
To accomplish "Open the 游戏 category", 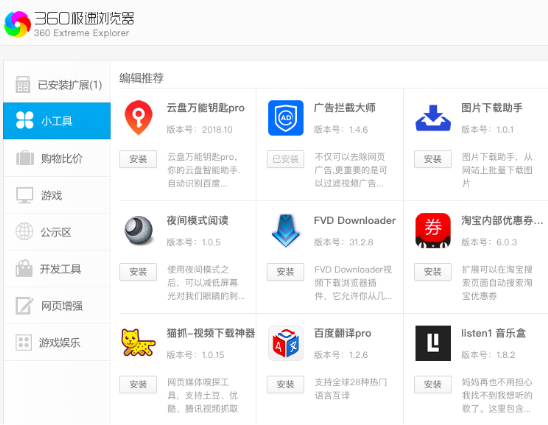I will click(x=57, y=195).
